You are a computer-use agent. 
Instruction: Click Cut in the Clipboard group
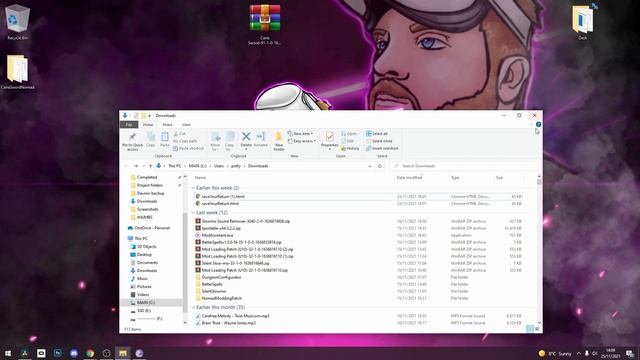(180, 133)
